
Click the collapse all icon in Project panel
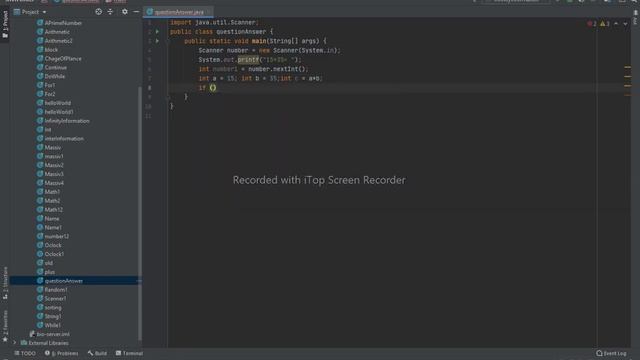[110, 12]
